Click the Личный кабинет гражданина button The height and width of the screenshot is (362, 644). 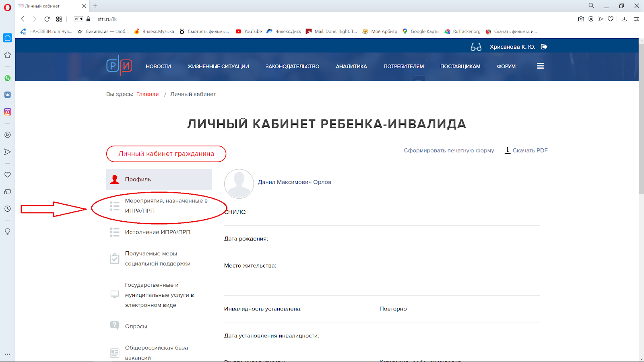166,154
